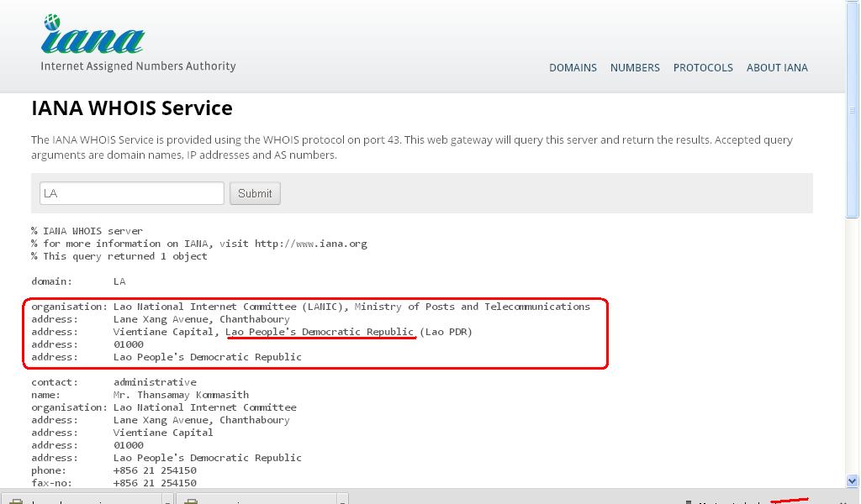
Task: Click 'This query returned 1 object' line
Action: 119,256
